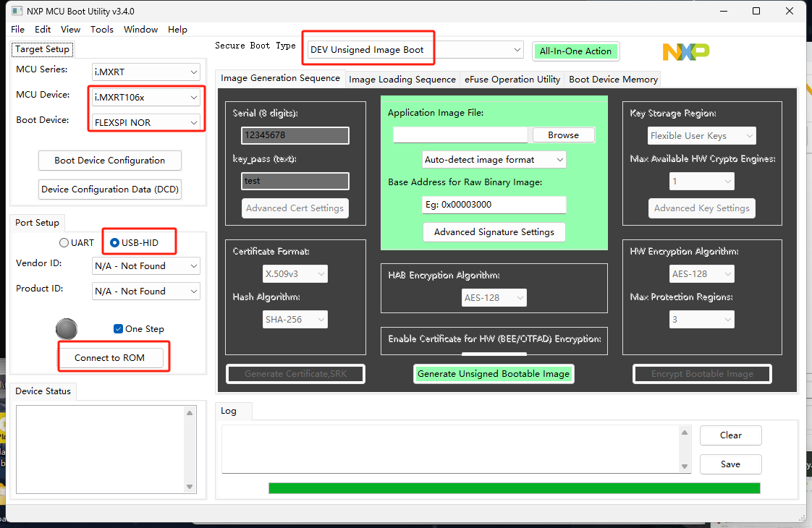Select the Target Setup tab
812x528 pixels.
(x=43, y=49)
